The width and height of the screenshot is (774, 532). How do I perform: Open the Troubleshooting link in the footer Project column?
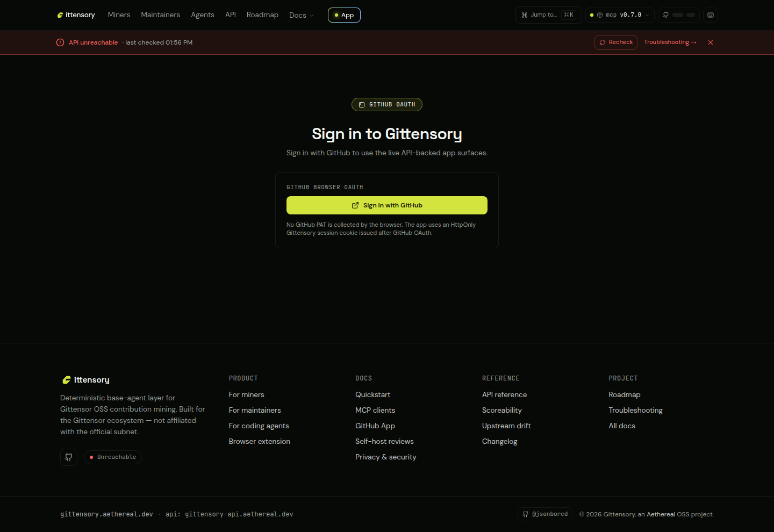[x=636, y=411]
